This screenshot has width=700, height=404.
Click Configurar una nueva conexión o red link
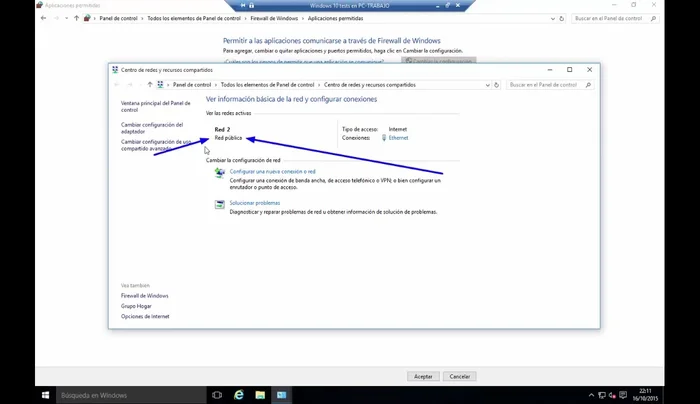tap(272, 171)
